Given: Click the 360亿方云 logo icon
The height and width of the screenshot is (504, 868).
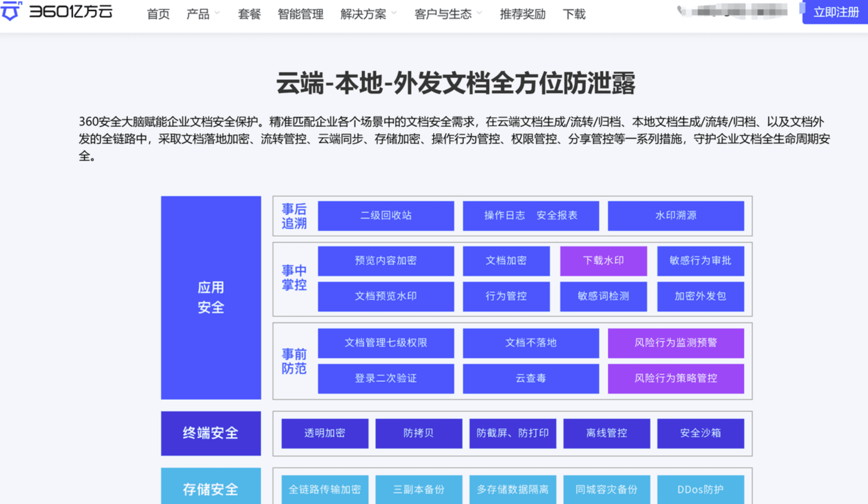Looking at the screenshot, I should pyautogui.click(x=10, y=10).
